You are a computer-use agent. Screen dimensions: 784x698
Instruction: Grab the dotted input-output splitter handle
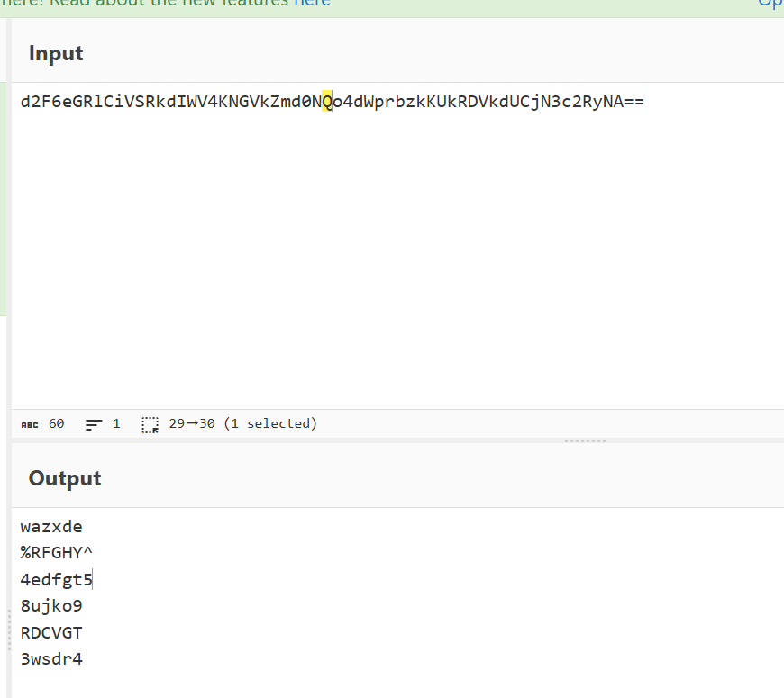pyautogui.click(x=585, y=440)
